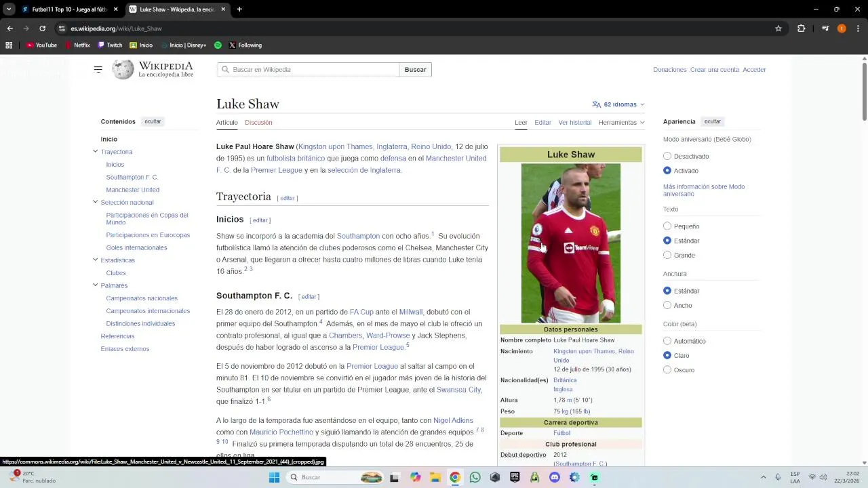Open the Netflix bookmark
868x488 pixels.
coord(77,45)
